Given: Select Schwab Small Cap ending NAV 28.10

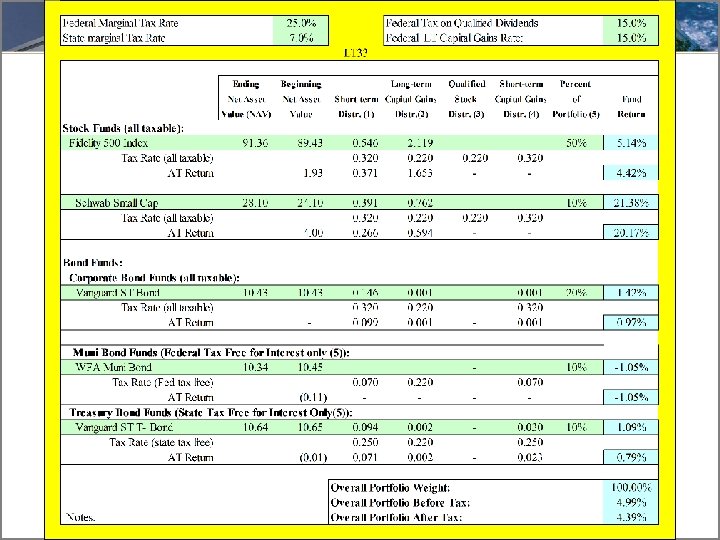Looking at the screenshot, I should tap(255, 202).
